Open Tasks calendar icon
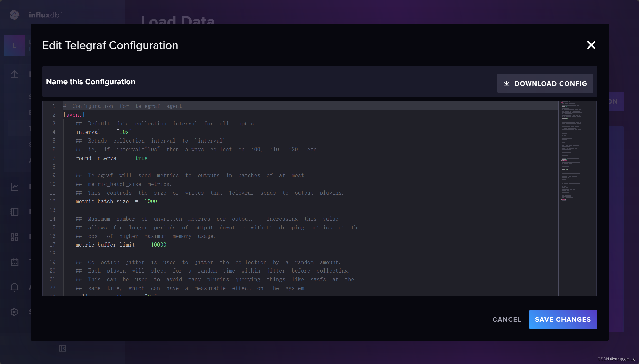The image size is (639, 364). [14, 262]
